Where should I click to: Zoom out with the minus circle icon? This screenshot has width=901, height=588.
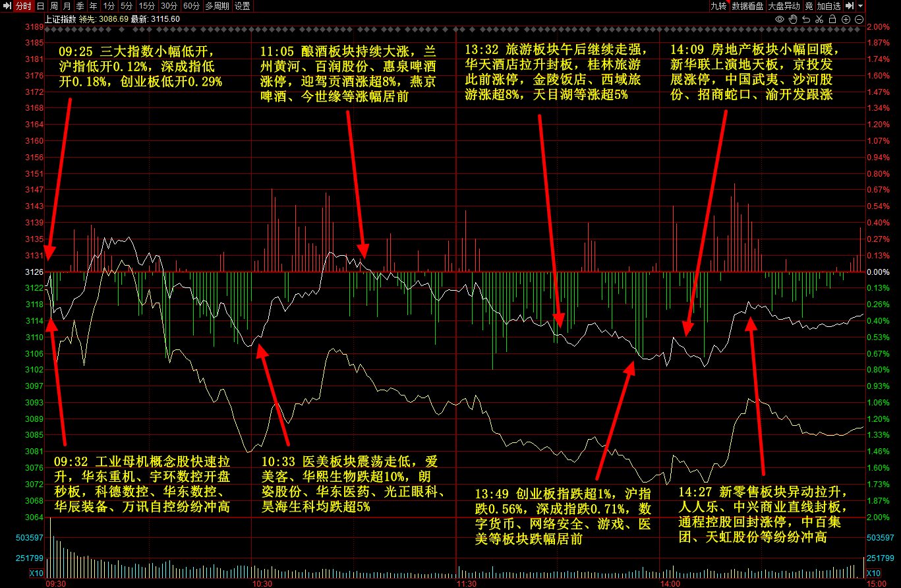[x=859, y=19]
